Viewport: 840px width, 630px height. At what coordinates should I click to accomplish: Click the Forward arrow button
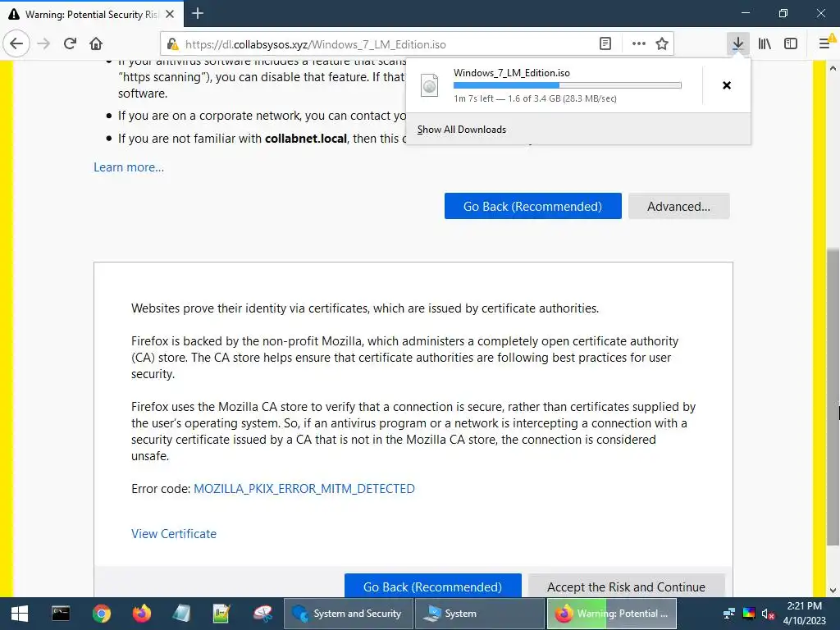click(x=43, y=44)
